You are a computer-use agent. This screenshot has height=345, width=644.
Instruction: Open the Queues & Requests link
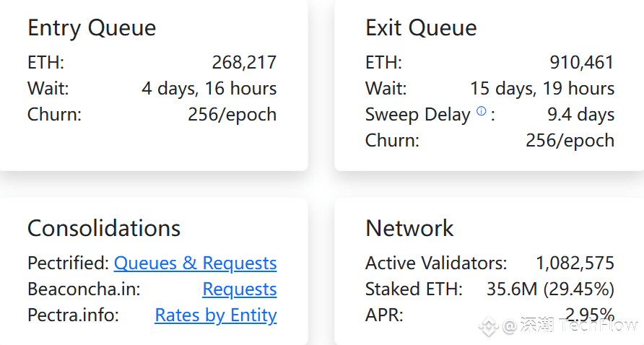(195, 263)
